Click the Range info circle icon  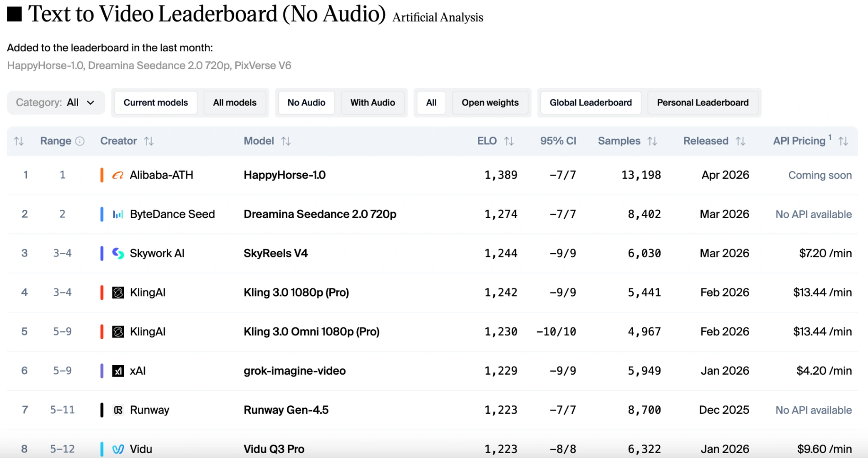pos(80,141)
